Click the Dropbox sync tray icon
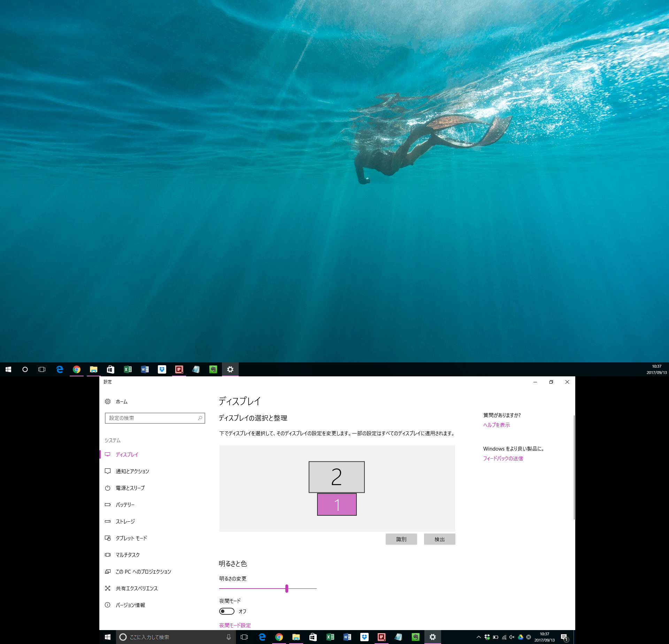The height and width of the screenshot is (644, 669). [487, 637]
